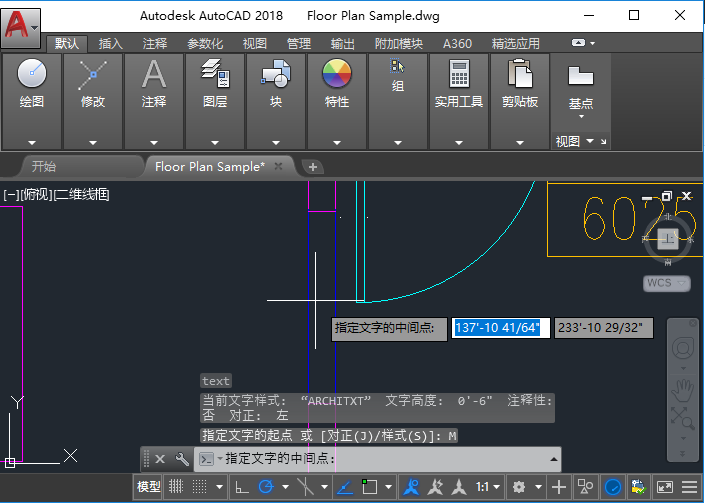Expand the 绘图 panel dropdown arrow
The height and width of the screenshot is (503, 705).
[31, 143]
